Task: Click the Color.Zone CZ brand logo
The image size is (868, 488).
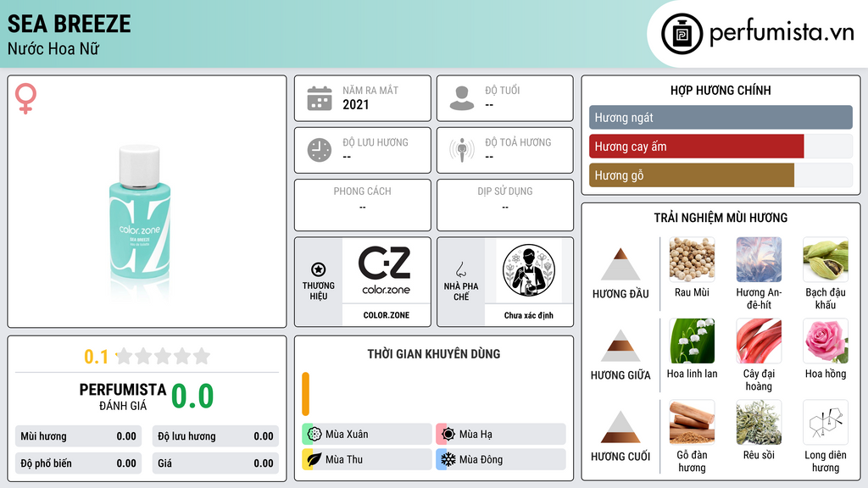Action: 386,270
